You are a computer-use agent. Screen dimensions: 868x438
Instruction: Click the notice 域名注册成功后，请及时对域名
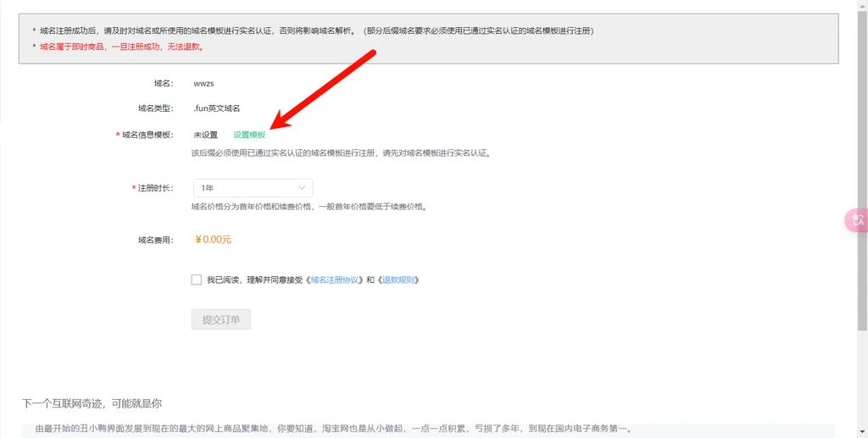[317, 31]
